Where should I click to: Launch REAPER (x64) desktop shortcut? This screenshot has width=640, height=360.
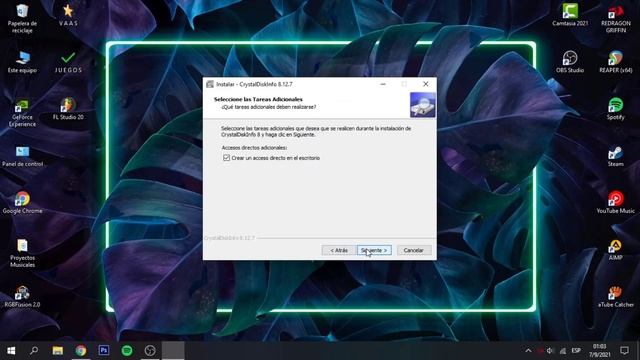click(x=616, y=62)
